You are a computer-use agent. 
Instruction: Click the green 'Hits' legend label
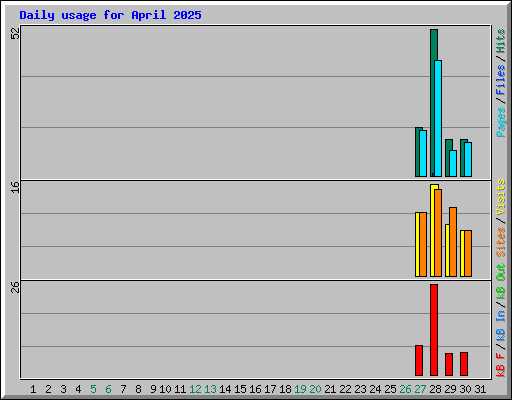coord(501,41)
